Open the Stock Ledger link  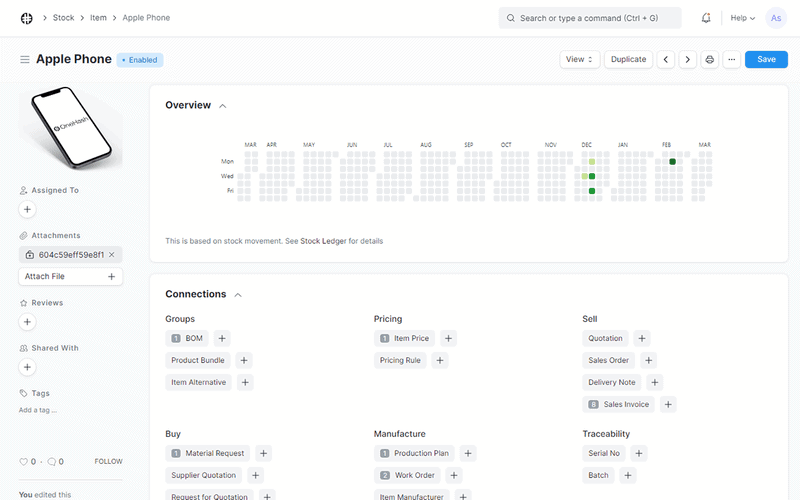(x=323, y=241)
